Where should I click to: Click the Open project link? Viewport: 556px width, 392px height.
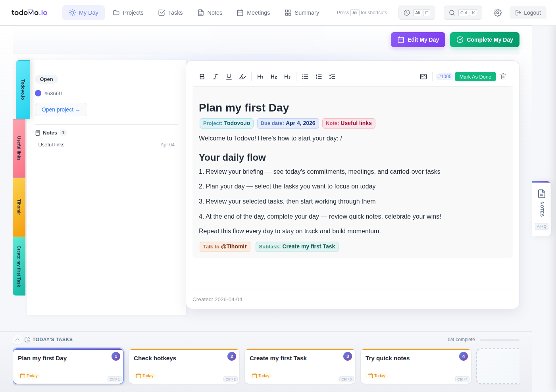(61, 110)
